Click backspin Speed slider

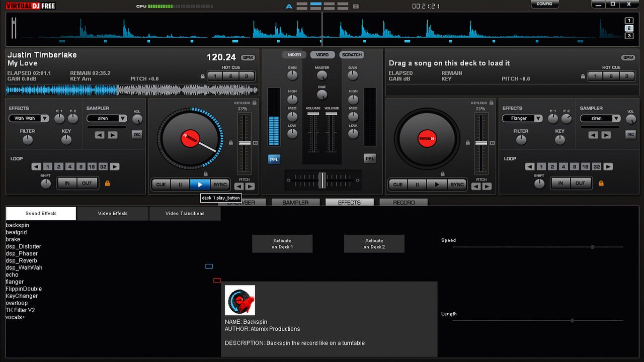538,247
